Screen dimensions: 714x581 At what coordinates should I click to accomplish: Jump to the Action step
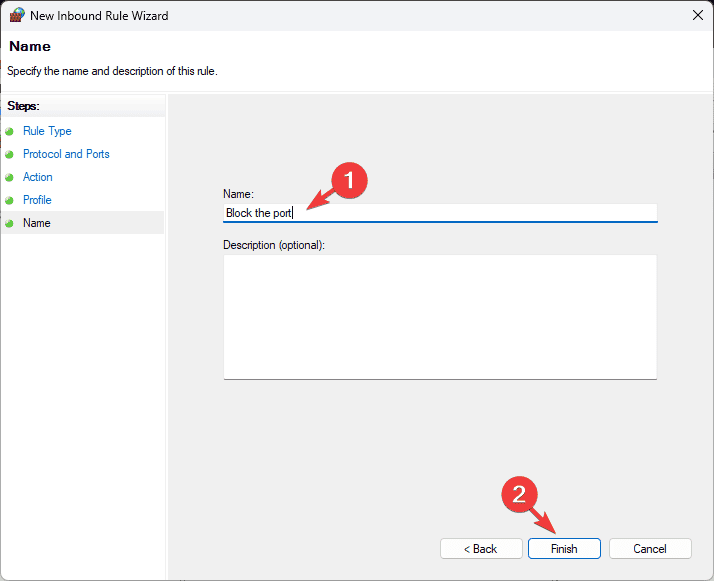(x=37, y=177)
